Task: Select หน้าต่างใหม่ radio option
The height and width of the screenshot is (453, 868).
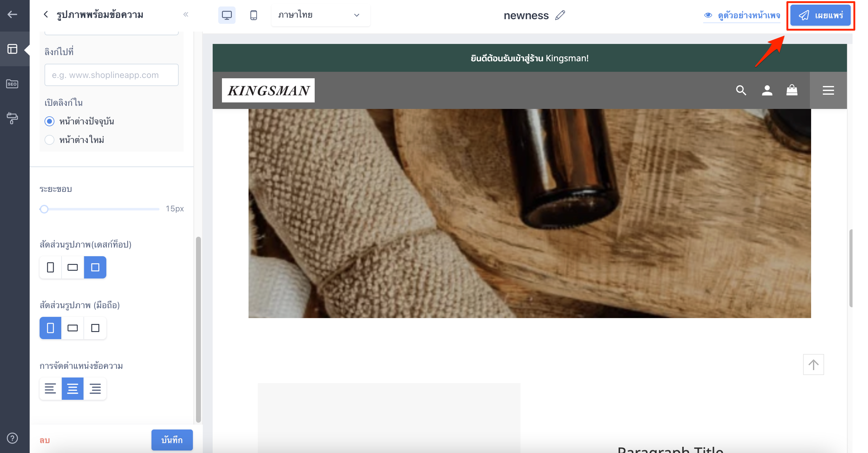Action: [49, 140]
